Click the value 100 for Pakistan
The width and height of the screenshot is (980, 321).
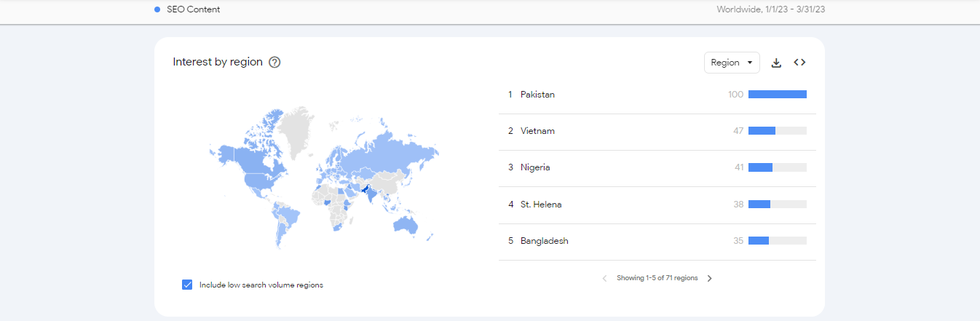pos(735,95)
